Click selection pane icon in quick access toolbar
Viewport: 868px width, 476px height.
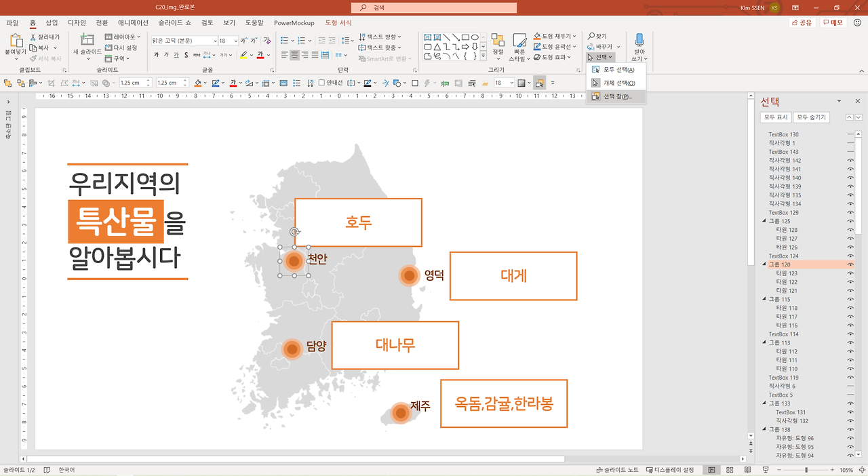point(539,83)
